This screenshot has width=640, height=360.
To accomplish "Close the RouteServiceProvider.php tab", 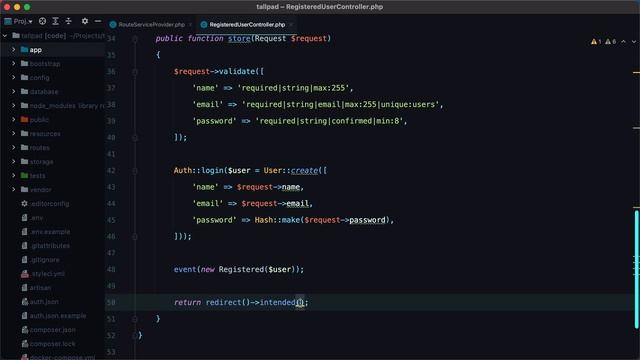I will pyautogui.click(x=190, y=24).
